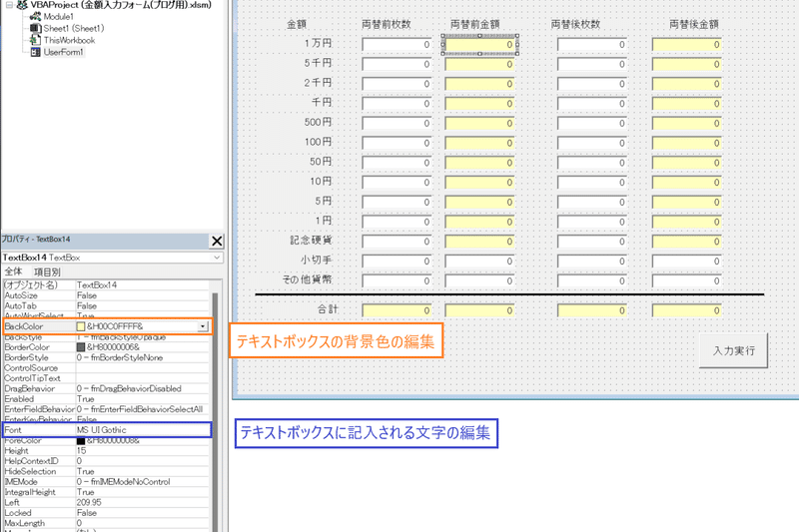Click the 両替後金額 total box in 合計 row
The height and width of the screenshot is (532, 799).
point(687,310)
